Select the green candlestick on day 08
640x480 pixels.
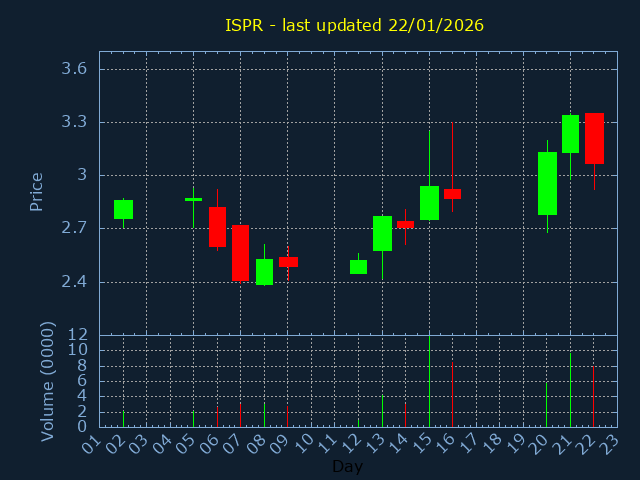click(264, 272)
